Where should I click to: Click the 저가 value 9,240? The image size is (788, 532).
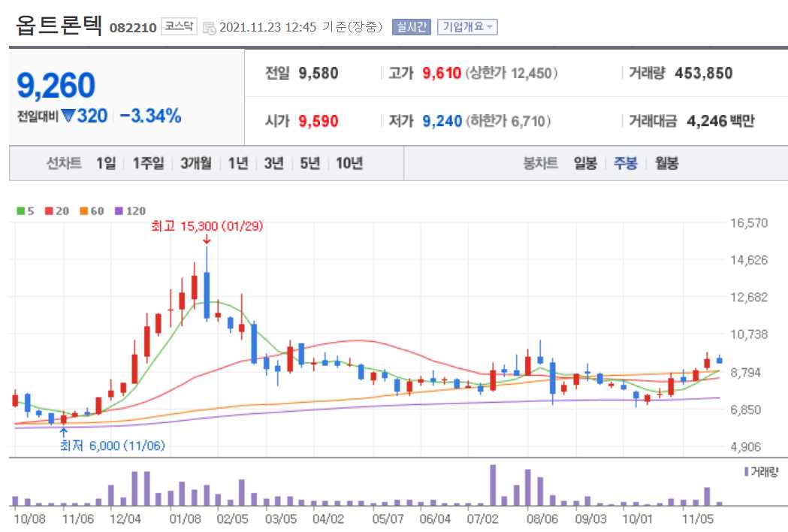[442, 121]
